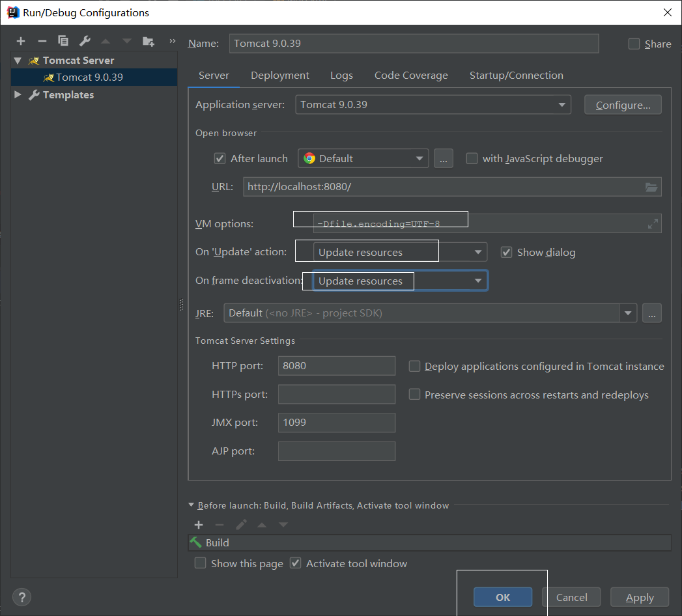682x616 pixels.
Task: Click the IntelliJ icon in title bar
Action: pos(13,12)
